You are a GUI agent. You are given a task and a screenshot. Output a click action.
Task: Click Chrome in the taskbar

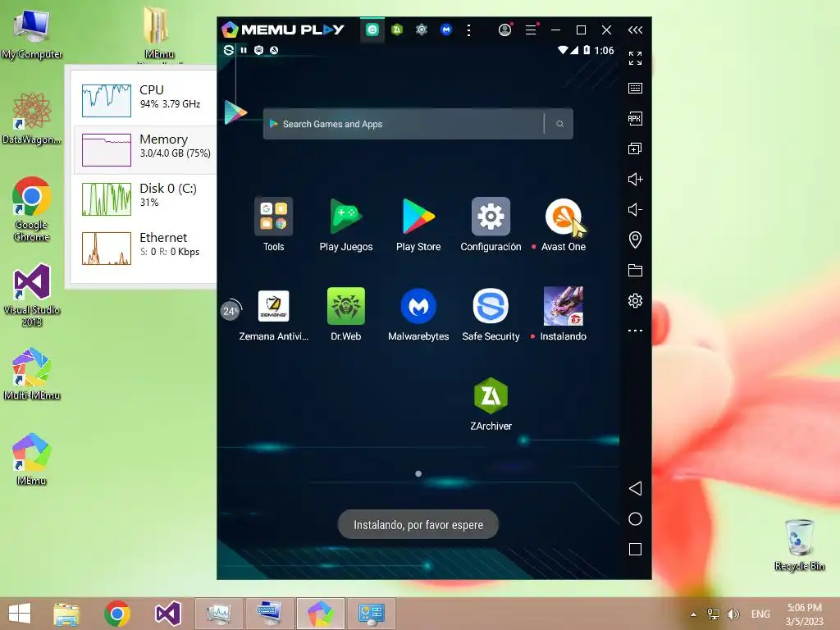tap(117, 614)
